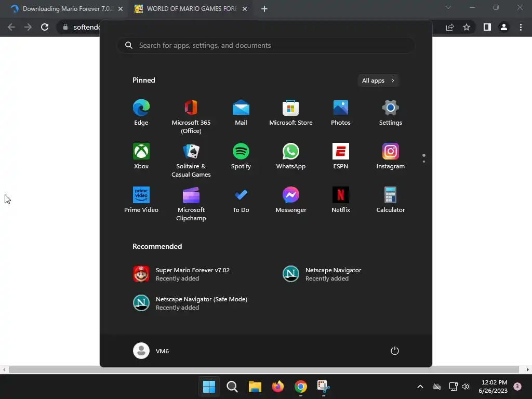Toggle Chrome side panel
This screenshot has width=532, height=399.
(487, 27)
